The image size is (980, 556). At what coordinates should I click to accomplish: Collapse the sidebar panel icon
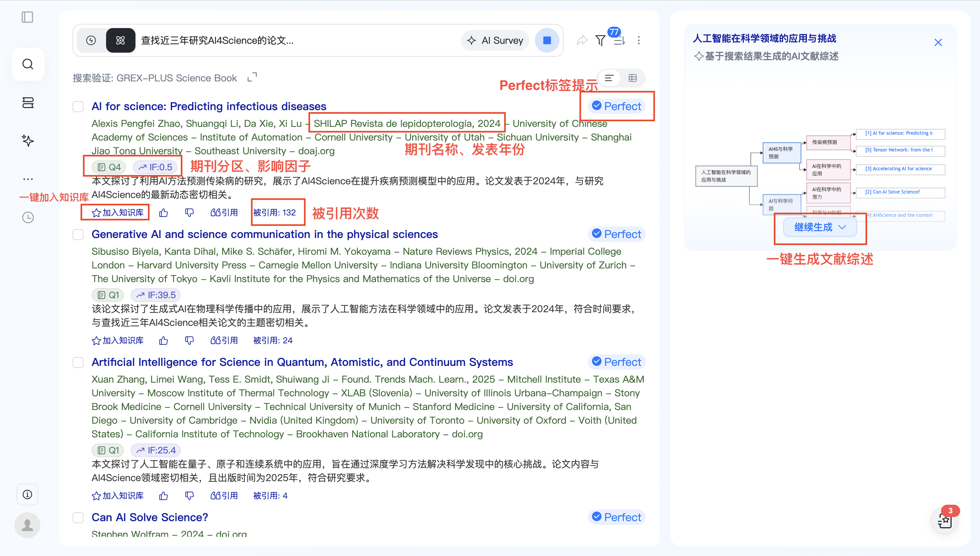(27, 17)
